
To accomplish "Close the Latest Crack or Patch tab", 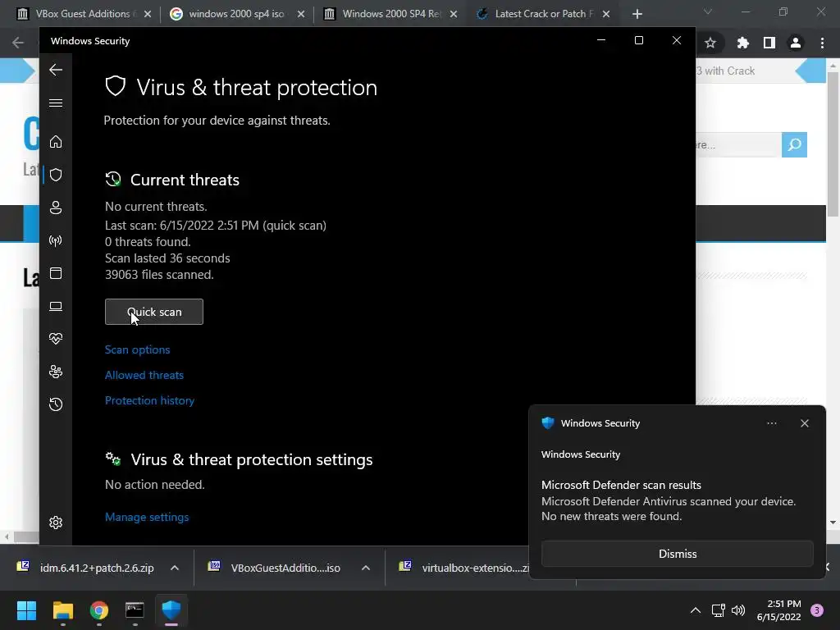I will click(x=606, y=14).
